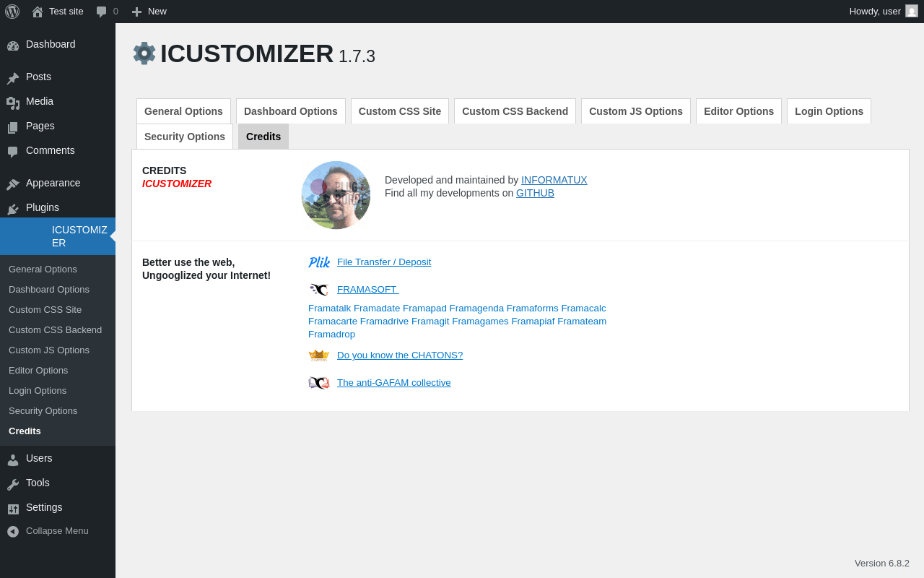Open Framacalc link
Viewport: 924px width, 578px height.
(x=584, y=309)
